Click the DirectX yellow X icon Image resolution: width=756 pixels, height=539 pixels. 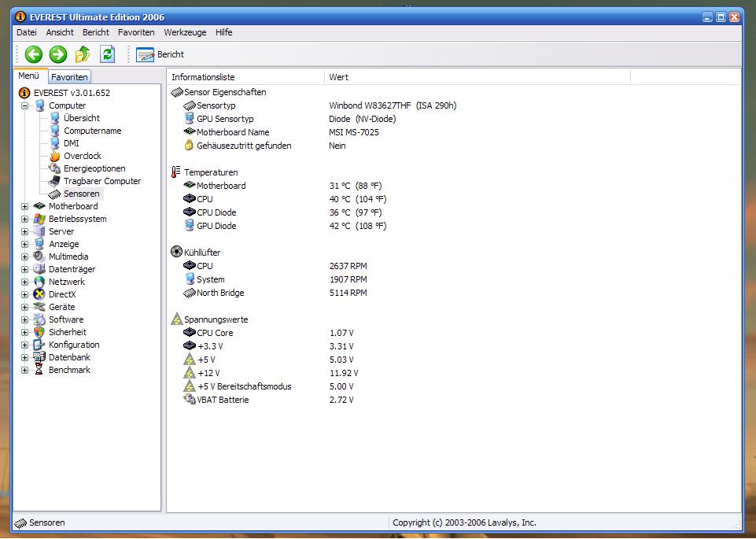click(x=39, y=294)
